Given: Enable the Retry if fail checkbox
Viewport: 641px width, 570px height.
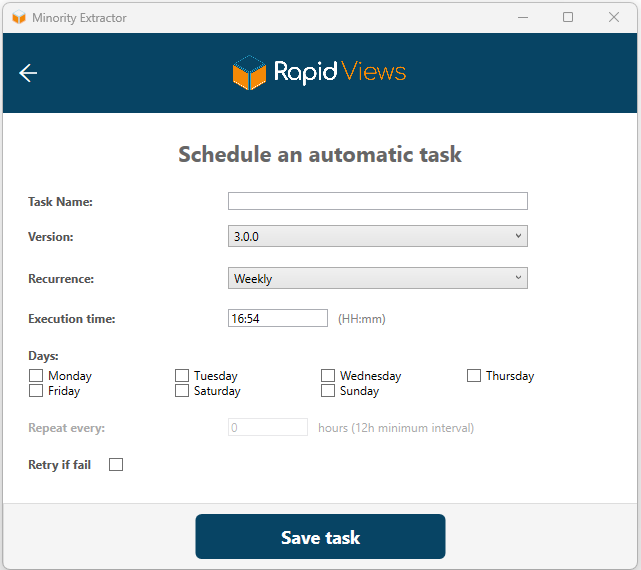Looking at the screenshot, I should (x=116, y=465).
